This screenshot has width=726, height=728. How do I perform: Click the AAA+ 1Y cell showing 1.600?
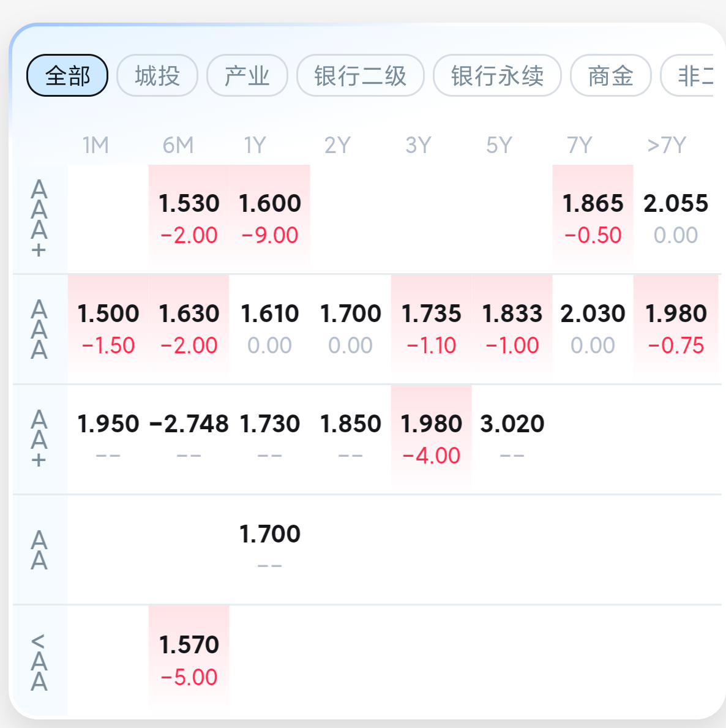click(269, 218)
